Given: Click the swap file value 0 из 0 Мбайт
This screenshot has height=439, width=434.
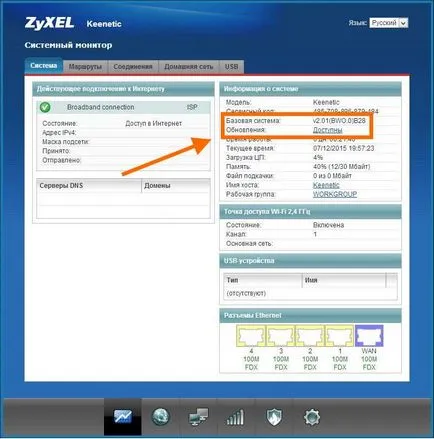Looking at the screenshot, I should [332, 176].
